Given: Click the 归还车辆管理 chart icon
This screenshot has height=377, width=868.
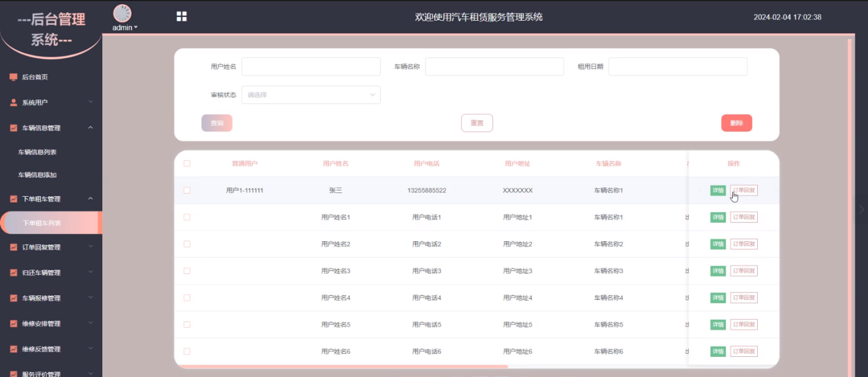Looking at the screenshot, I should coord(13,273).
